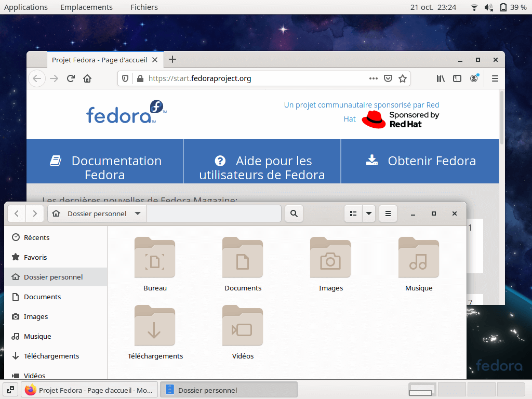Go back in file manager

(17, 214)
